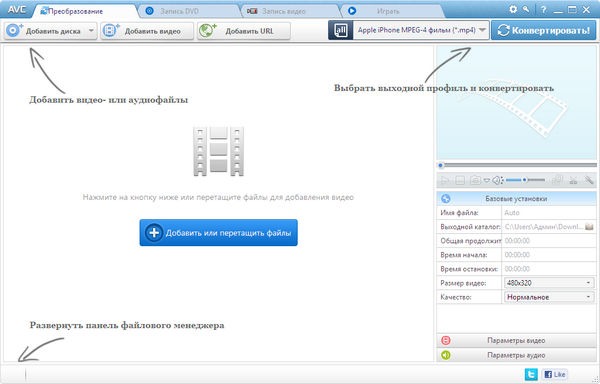Expand the Параметры аудио section
Image resolution: width=600 pixels, height=384 pixels.
click(516, 355)
